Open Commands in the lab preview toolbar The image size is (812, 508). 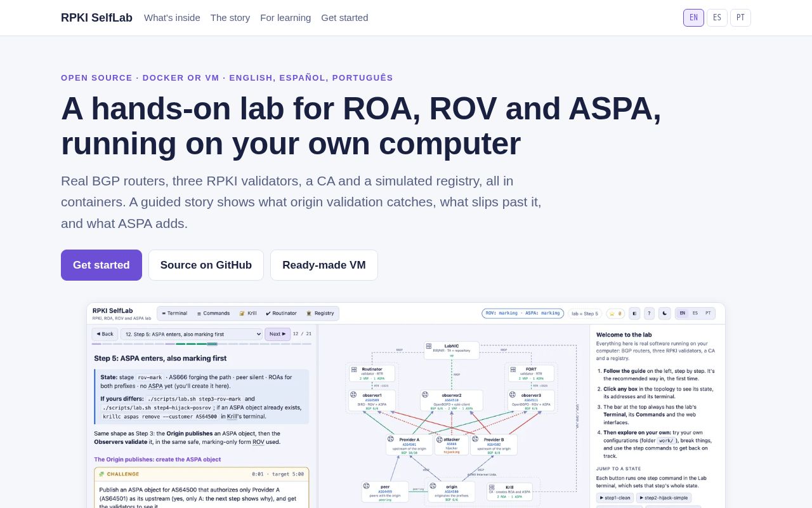213,313
